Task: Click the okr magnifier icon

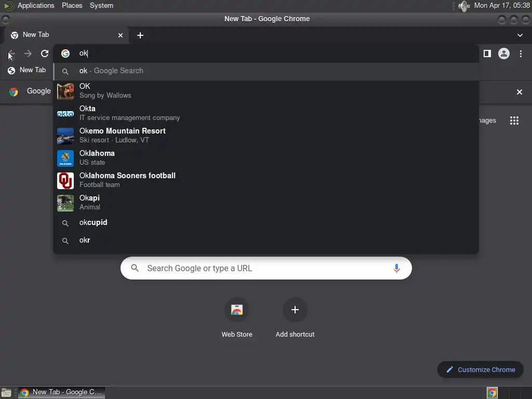Action: 65,241
